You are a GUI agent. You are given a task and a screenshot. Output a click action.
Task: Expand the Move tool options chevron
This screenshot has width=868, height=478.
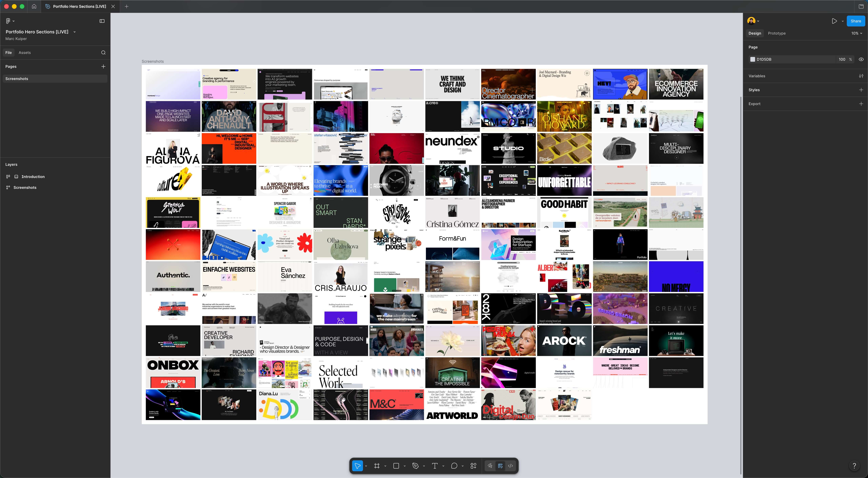tap(366, 466)
